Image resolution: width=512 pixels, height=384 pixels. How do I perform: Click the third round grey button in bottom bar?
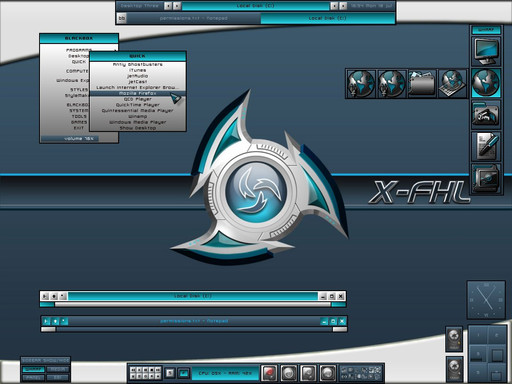[x=308, y=373]
